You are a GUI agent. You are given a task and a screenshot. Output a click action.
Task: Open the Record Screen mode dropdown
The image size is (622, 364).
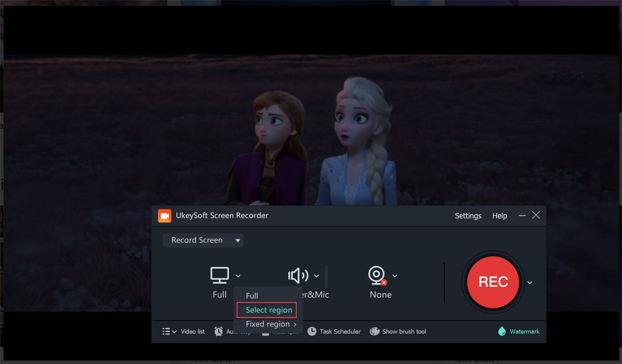click(x=203, y=240)
